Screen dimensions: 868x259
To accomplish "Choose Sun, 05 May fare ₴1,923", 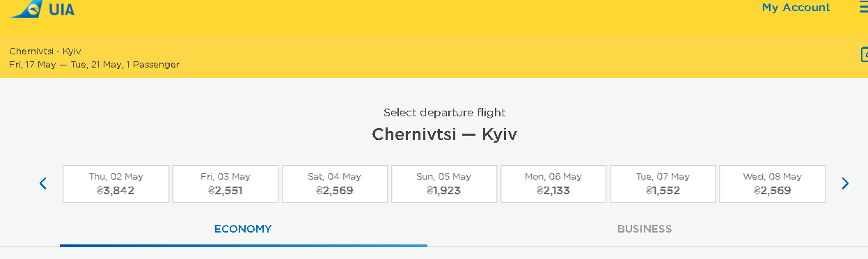I will coord(444,184).
